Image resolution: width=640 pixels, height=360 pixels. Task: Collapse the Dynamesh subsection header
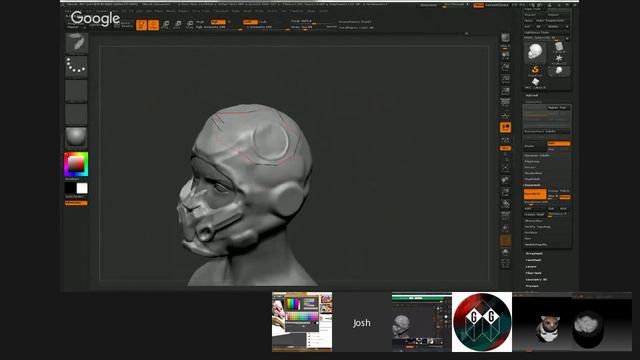pyautogui.click(x=533, y=185)
